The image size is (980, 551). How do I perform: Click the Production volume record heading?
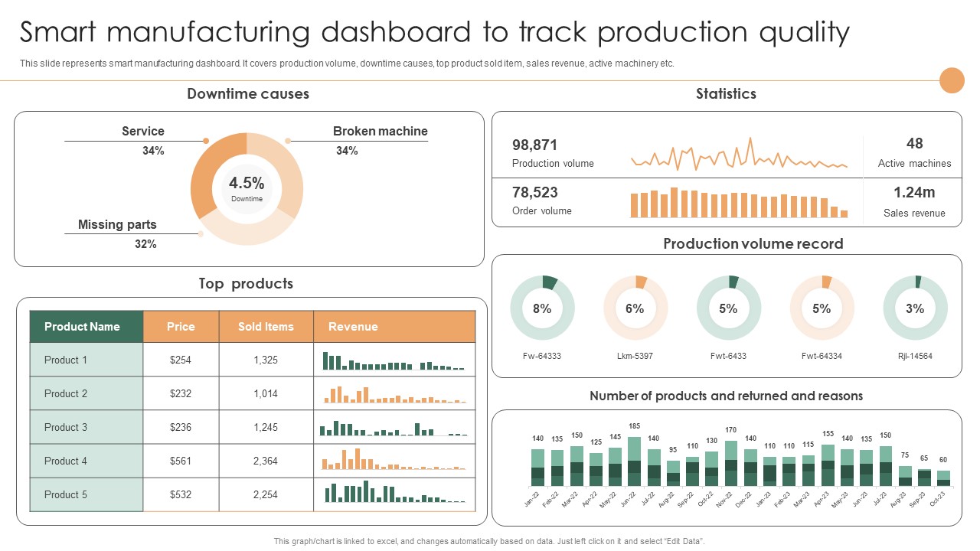(753, 243)
